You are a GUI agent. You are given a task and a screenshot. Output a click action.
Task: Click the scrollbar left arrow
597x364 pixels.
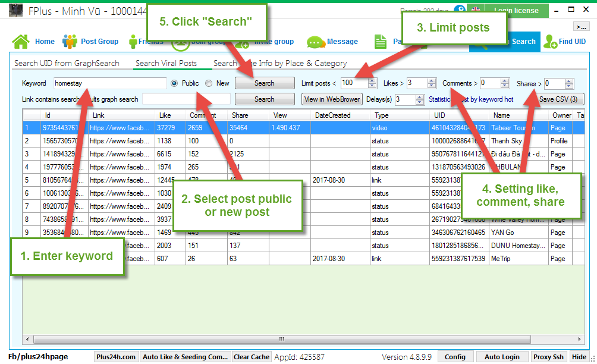point(27,339)
